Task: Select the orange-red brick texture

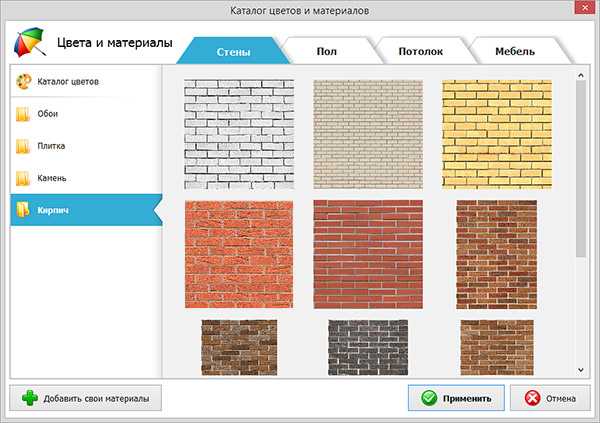Action: coord(239,254)
